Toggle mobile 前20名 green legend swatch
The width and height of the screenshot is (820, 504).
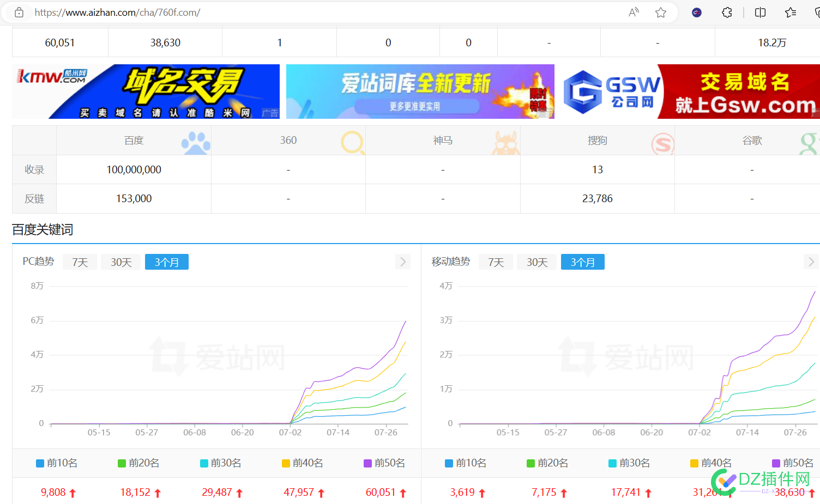(x=530, y=463)
